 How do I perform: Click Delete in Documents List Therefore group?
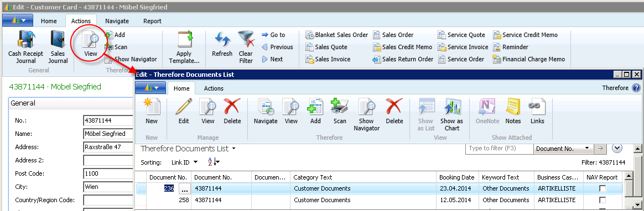point(394,111)
